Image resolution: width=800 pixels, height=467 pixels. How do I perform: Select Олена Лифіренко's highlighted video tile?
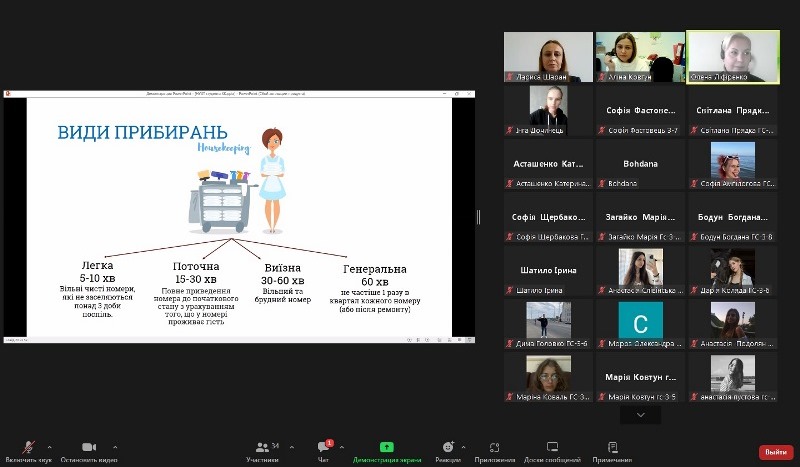tap(732, 57)
